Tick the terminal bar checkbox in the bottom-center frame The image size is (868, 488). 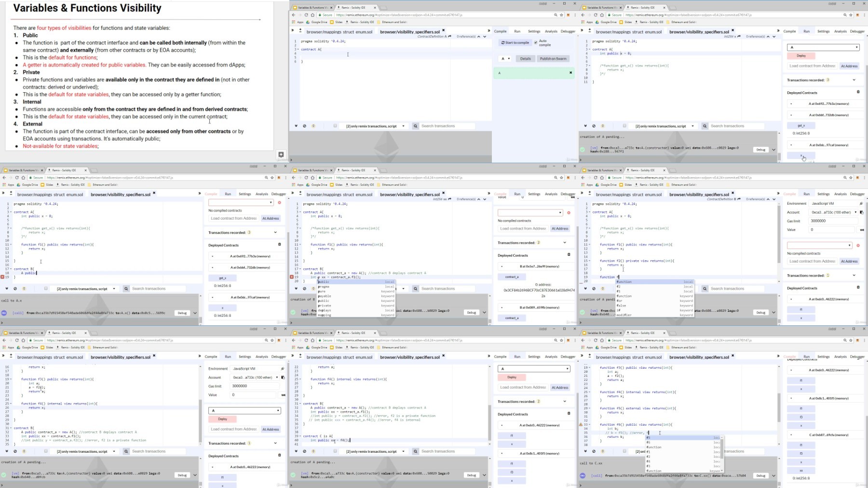coord(335,451)
